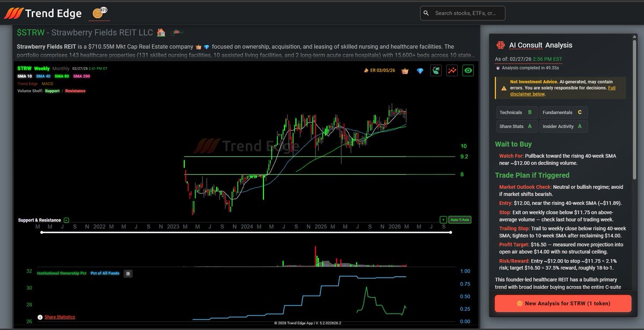Switch chart to Weekly timeframe

pyautogui.click(x=42, y=69)
